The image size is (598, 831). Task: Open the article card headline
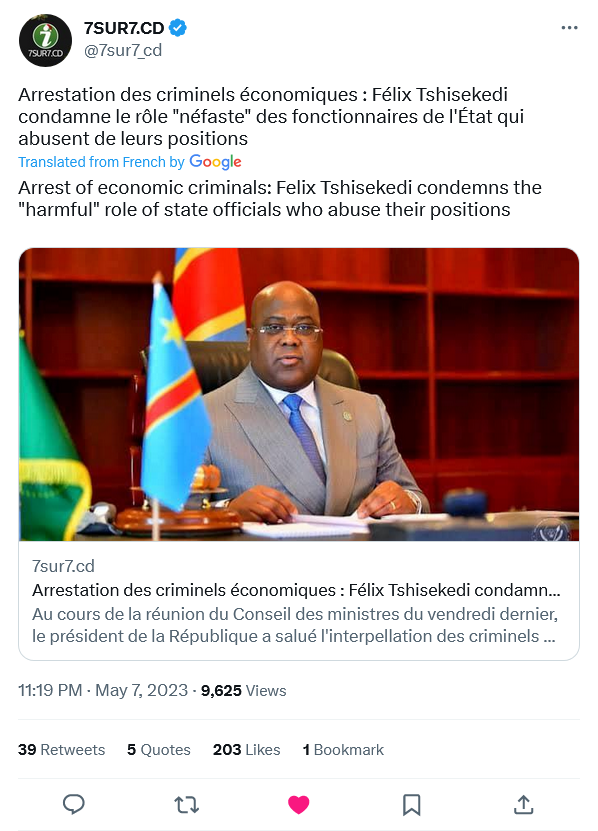tap(296, 590)
